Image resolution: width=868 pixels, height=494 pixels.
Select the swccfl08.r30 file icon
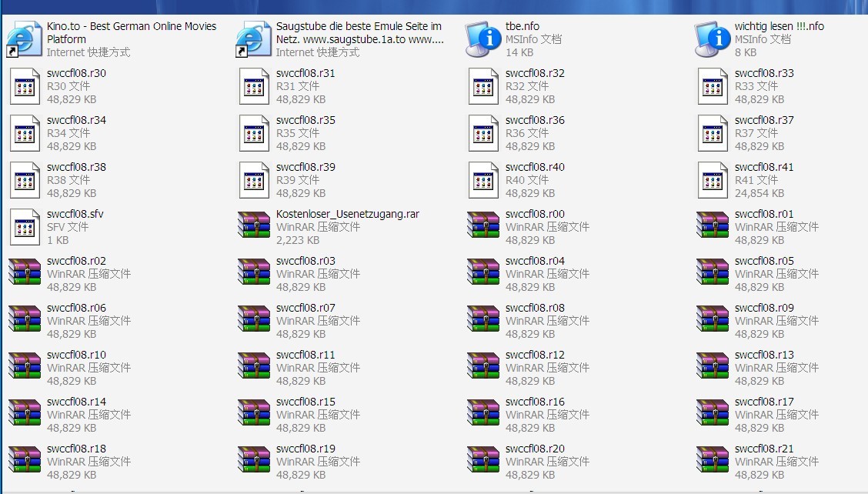[x=25, y=86]
